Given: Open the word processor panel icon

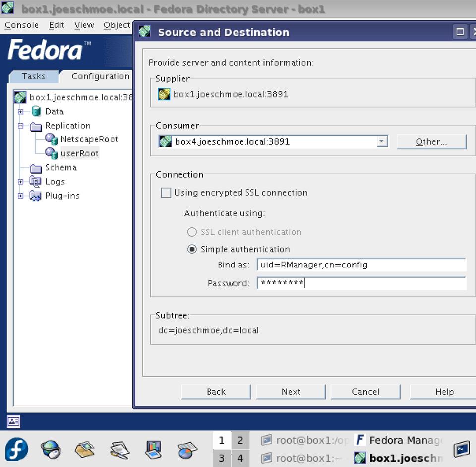Looking at the screenshot, I should coord(119,450).
